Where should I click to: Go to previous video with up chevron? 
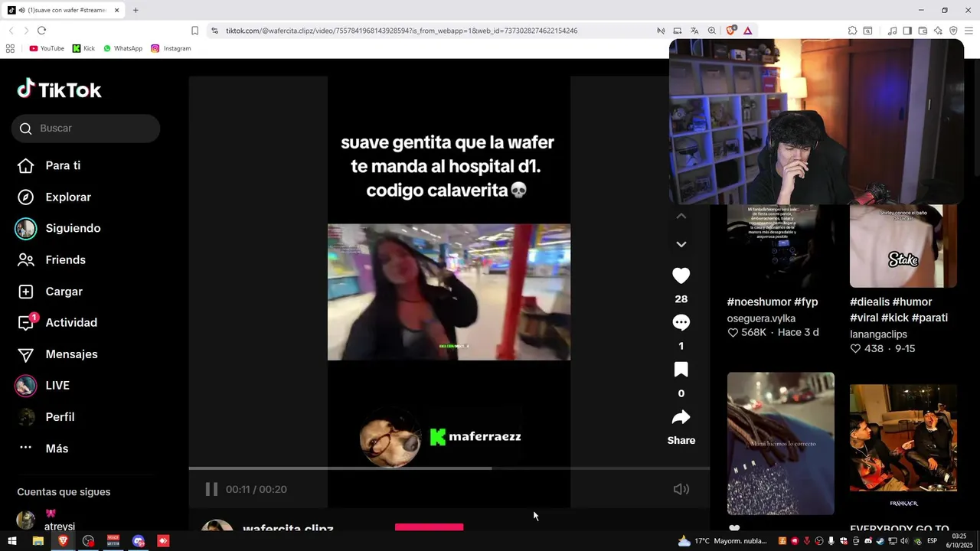[681, 216]
